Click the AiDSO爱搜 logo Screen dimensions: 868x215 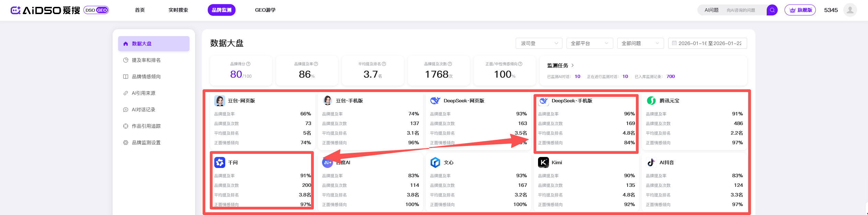(45, 10)
